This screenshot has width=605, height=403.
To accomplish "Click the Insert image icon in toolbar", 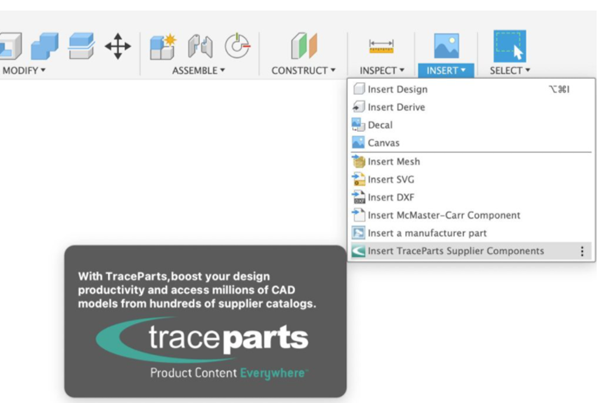I will coord(446,46).
